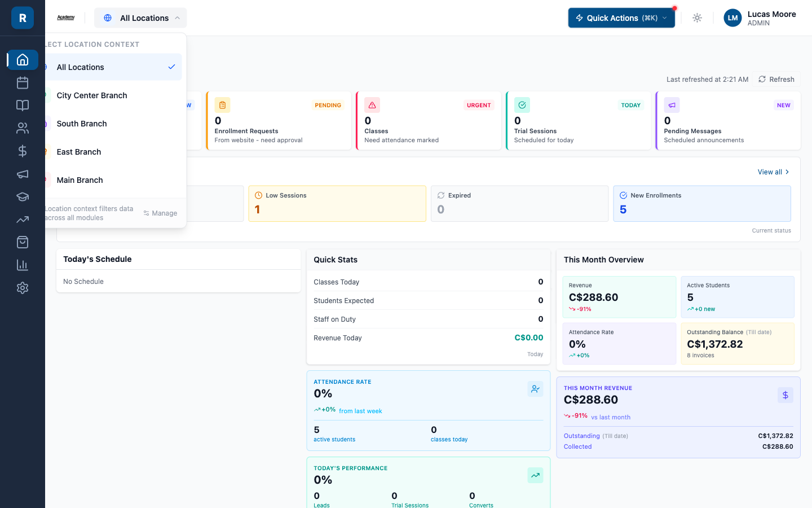Screen dimensions: 812x508
Task: Open the people icon in sidebar
Action: (23, 128)
